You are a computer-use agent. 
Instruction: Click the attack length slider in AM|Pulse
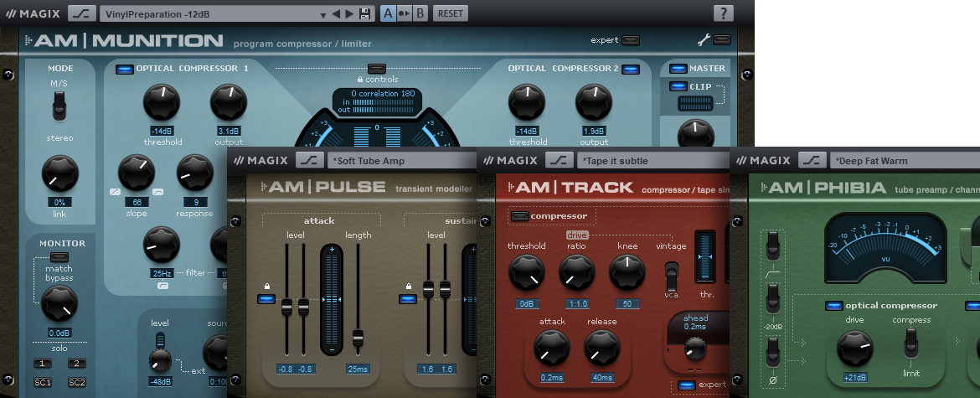pos(358,338)
